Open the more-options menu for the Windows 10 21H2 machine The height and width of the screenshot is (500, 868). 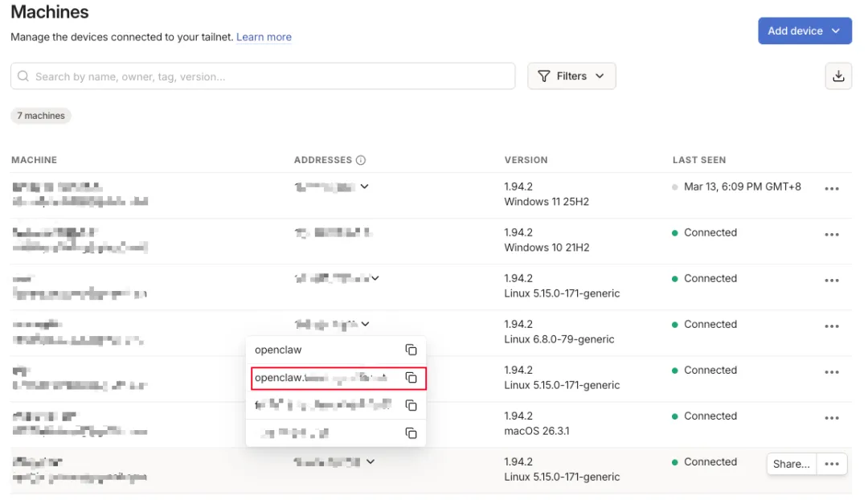[x=832, y=234]
